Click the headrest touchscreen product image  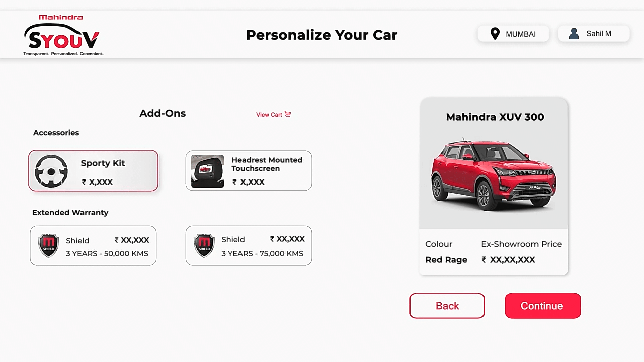click(x=207, y=171)
